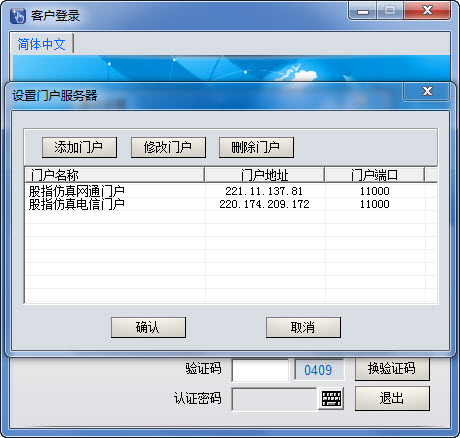The height and width of the screenshot is (438, 460).
Task: Click the 认证密码 input field
Action: point(274,399)
